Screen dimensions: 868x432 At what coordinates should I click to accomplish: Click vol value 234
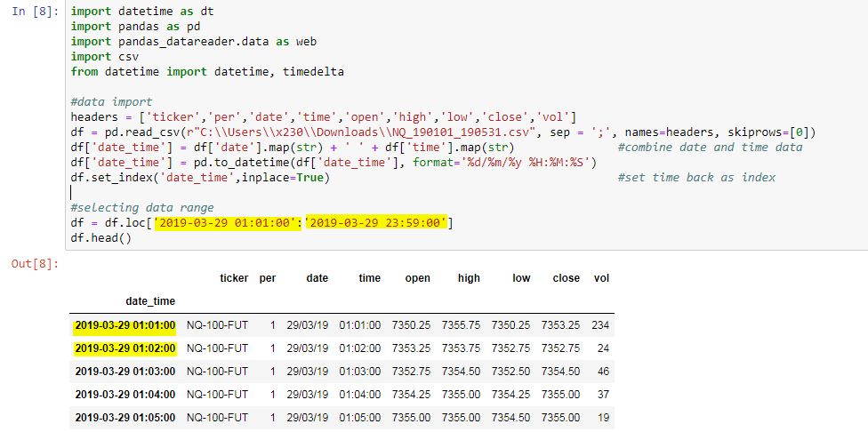pos(600,325)
